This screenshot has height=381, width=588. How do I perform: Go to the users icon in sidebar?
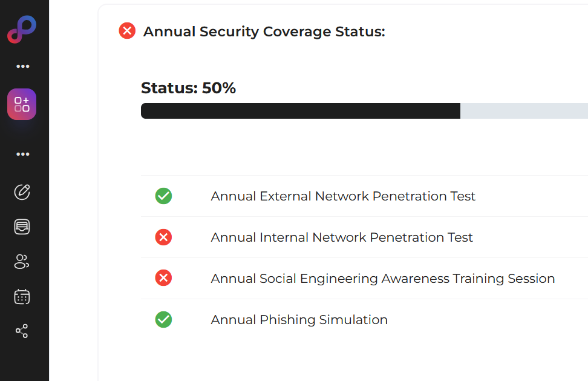[x=22, y=262]
